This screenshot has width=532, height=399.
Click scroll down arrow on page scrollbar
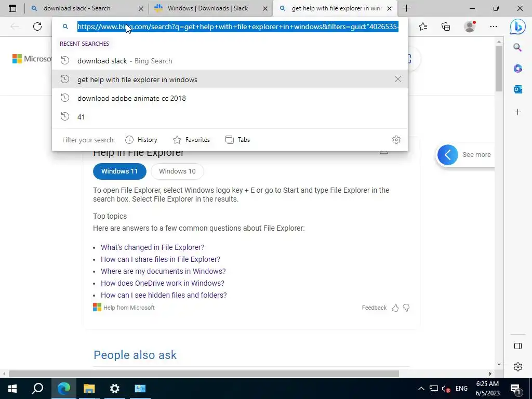[499, 365]
